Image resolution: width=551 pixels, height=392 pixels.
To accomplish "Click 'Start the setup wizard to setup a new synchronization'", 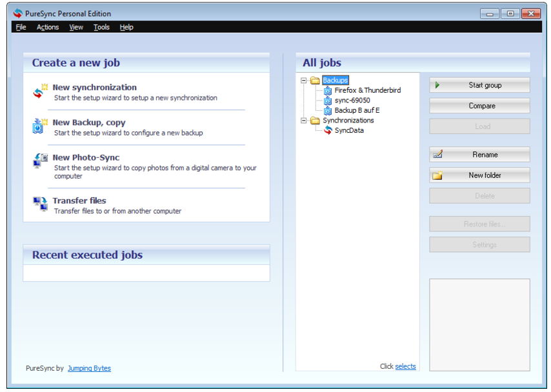I will click(135, 97).
